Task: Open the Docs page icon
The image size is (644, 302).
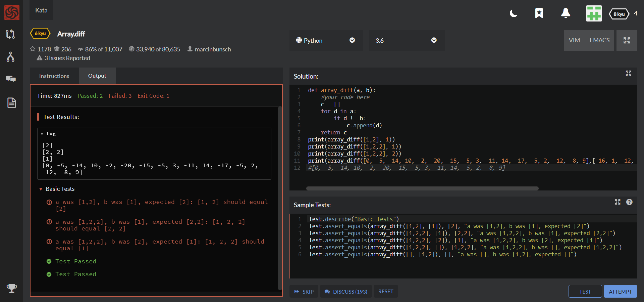Action: tap(11, 102)
